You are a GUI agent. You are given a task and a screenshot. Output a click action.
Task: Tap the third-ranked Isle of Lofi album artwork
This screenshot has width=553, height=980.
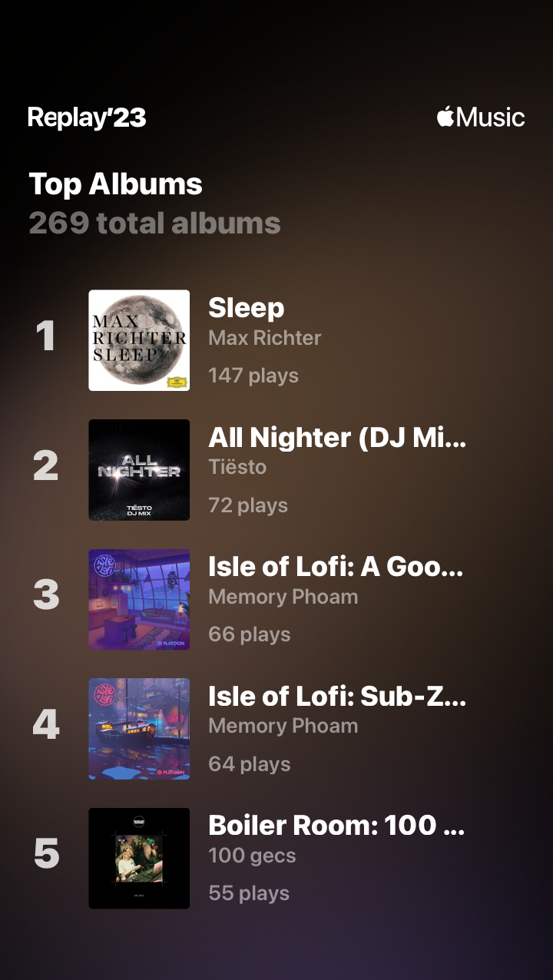139,599
